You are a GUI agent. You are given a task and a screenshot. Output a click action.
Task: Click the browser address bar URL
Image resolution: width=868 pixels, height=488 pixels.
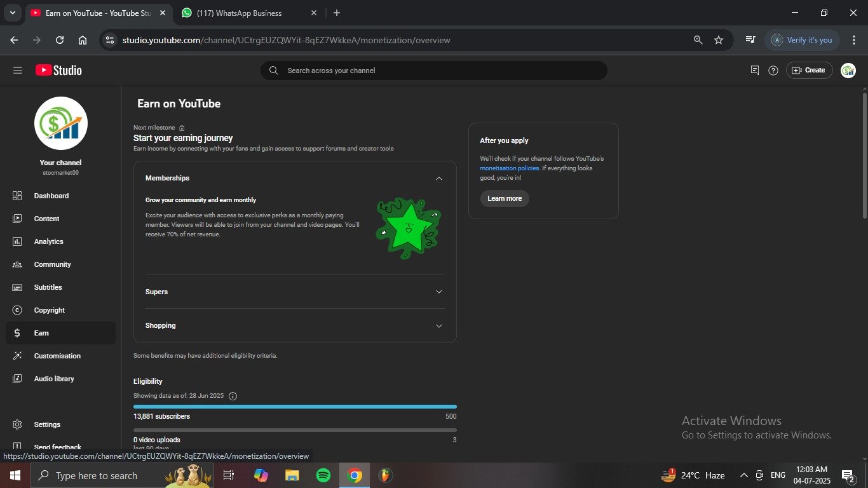(286, 40)
